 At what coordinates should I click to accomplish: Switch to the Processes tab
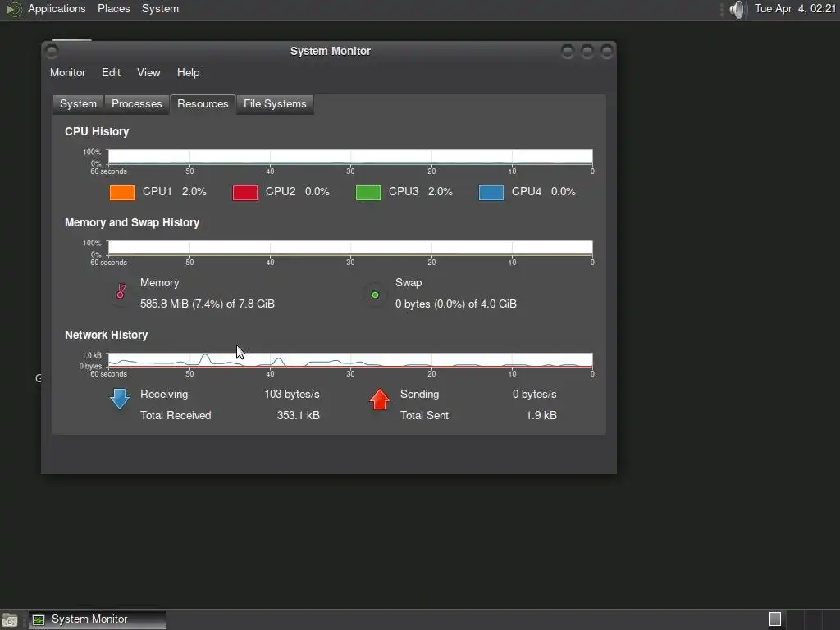[x=137, y=104]
